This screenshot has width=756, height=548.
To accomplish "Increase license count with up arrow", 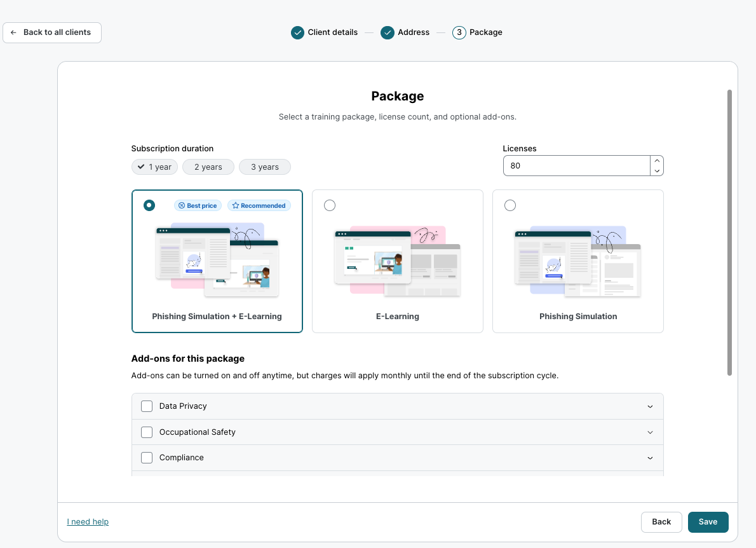I will pyautogui.click(x=657, y=161).
